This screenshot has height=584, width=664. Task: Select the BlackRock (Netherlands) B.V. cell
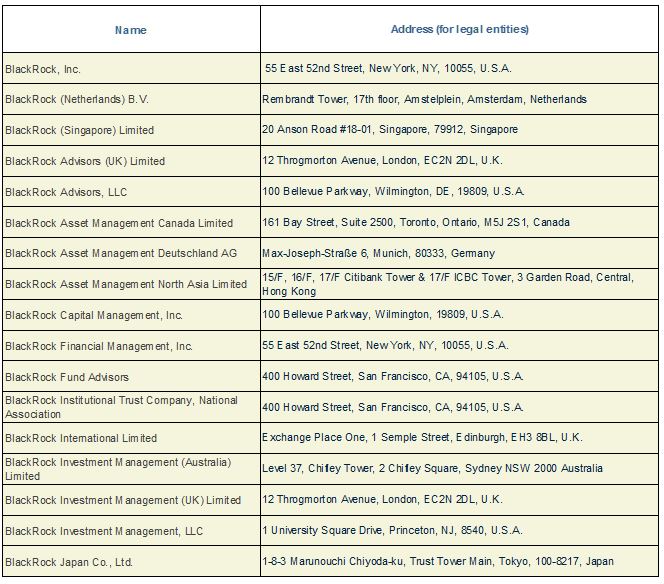click(x=131, y=99)
